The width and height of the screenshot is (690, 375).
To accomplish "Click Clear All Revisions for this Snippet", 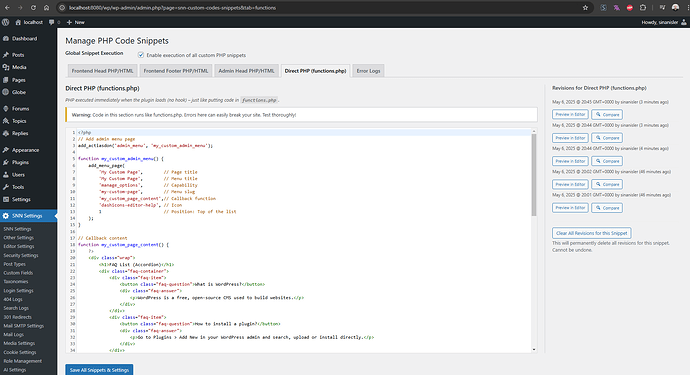I will coord(592,233).
